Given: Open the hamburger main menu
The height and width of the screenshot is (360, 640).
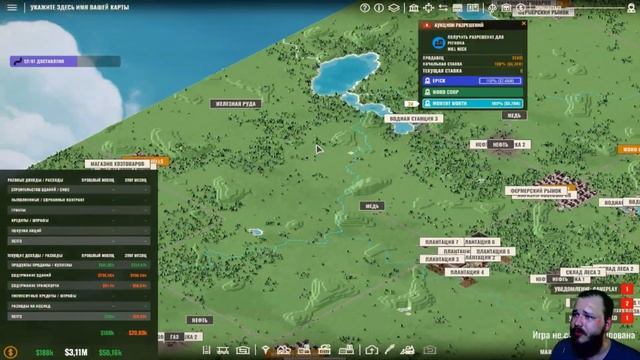Looking at the screenshot, I should (12, 7).
